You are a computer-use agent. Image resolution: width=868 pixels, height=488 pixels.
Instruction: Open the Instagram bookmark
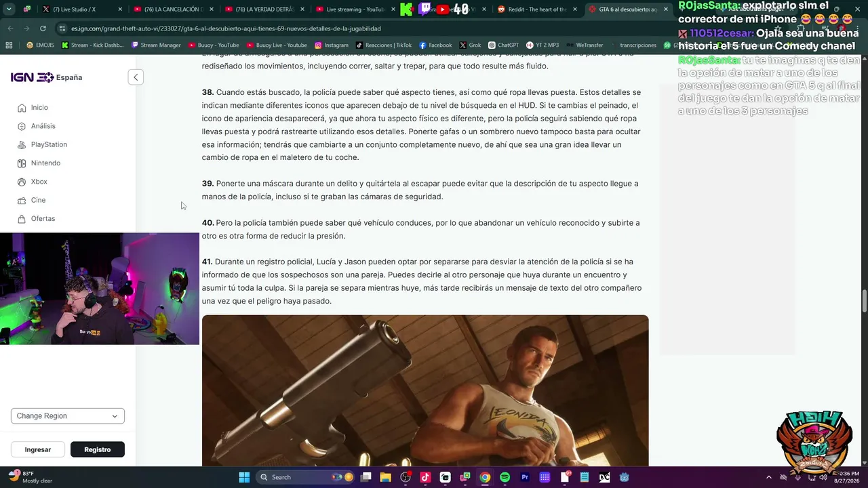click(332, 45)
